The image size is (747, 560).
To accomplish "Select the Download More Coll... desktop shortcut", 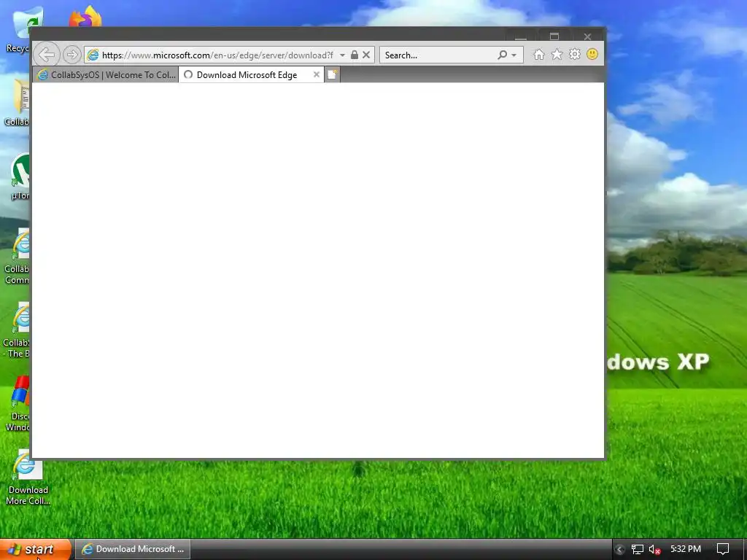I will tap(28, 478).
